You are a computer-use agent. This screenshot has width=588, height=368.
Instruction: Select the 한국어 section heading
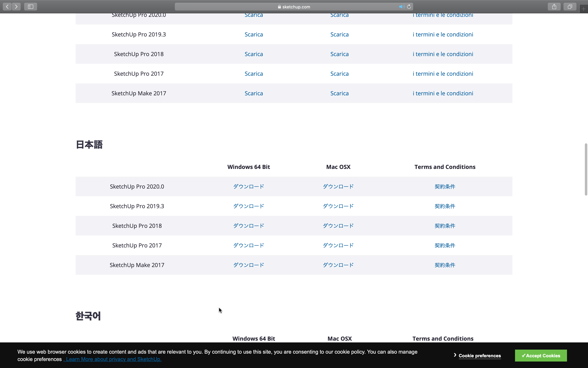[88, 316]
